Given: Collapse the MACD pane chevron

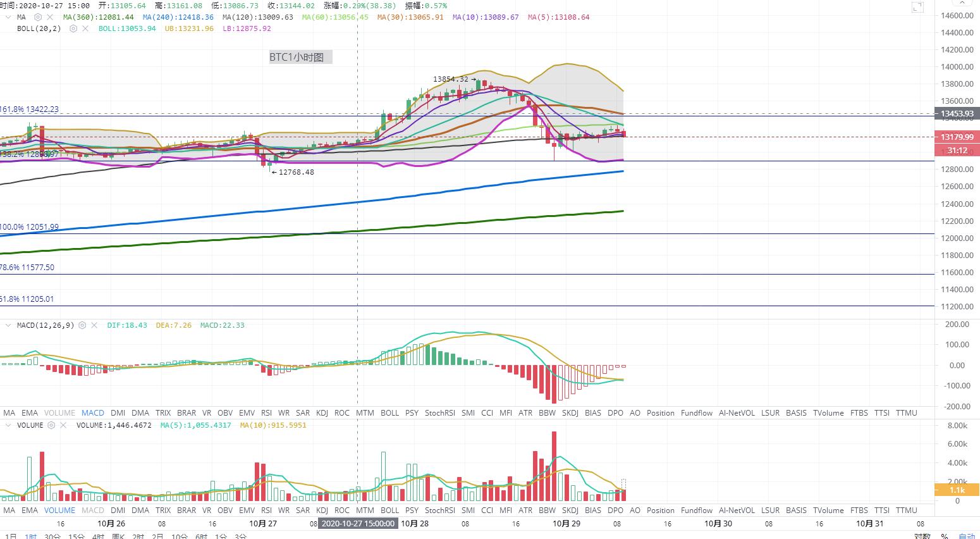Looking at the screenshot, I should point(8,325).
